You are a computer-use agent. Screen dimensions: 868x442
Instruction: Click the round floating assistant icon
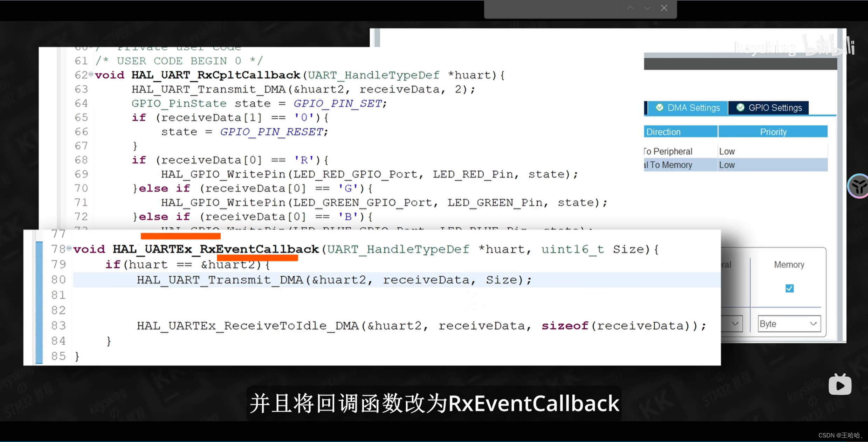tap(858, 186)
